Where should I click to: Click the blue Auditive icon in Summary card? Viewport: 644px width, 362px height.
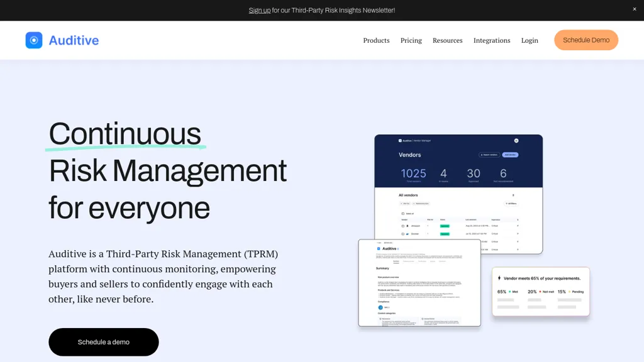point(379,249)
